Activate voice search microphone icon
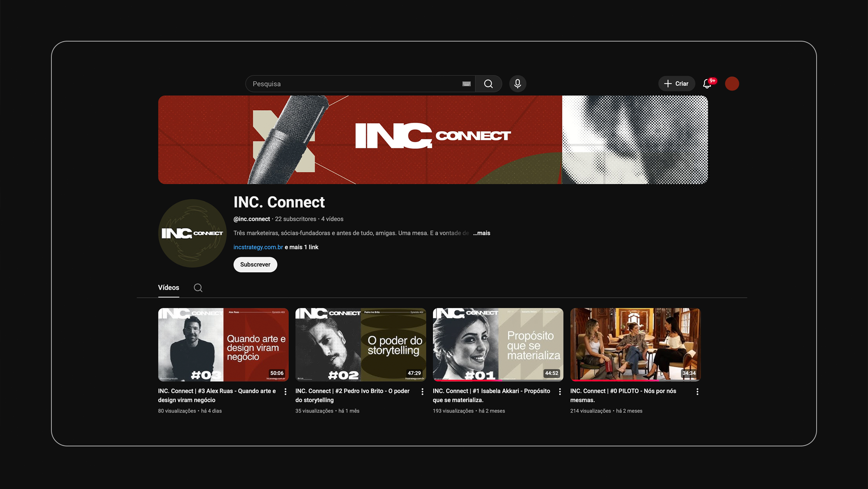The width and height of the screenshot is (868, 489). tap(517, 84)
